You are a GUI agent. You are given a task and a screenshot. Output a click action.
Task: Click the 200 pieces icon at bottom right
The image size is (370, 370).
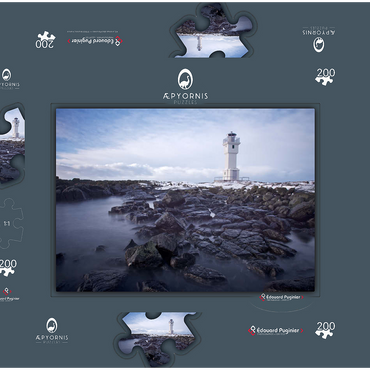pyautogui.click(x=325, y=330)
